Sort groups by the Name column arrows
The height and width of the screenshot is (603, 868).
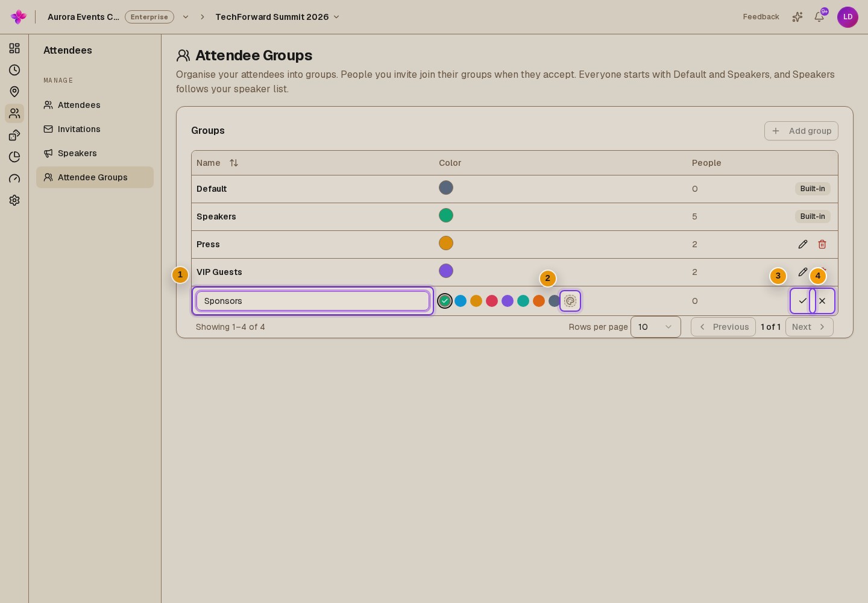pos(234,163)
